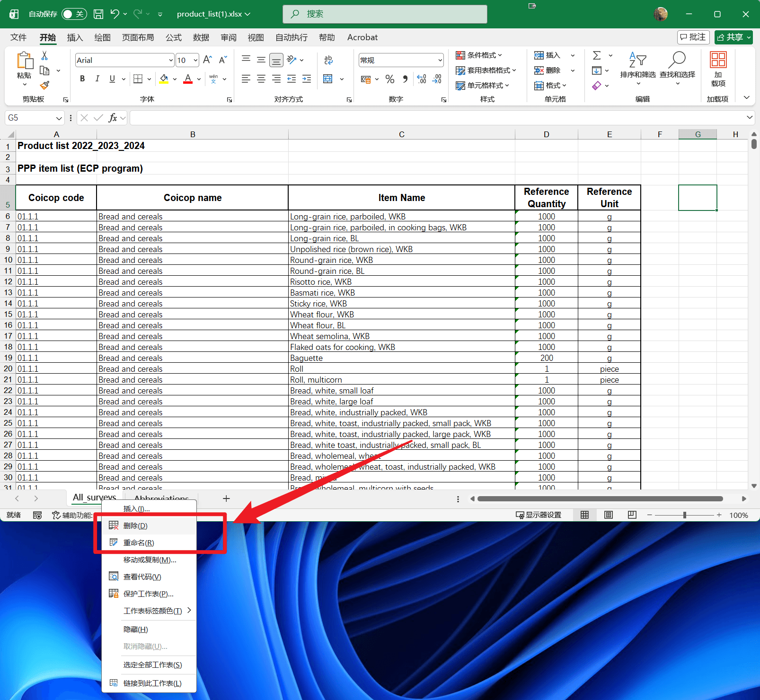Toggle Italic formatting
The height and width of the screenshot is (700, 760).
[97, 79]
